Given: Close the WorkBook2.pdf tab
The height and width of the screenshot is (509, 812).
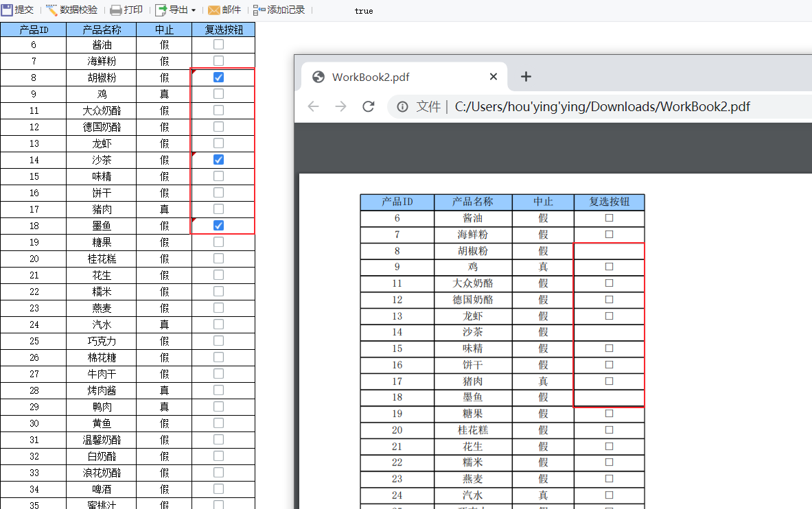Looking at the screenshot, I should click(x=494, y=77).
